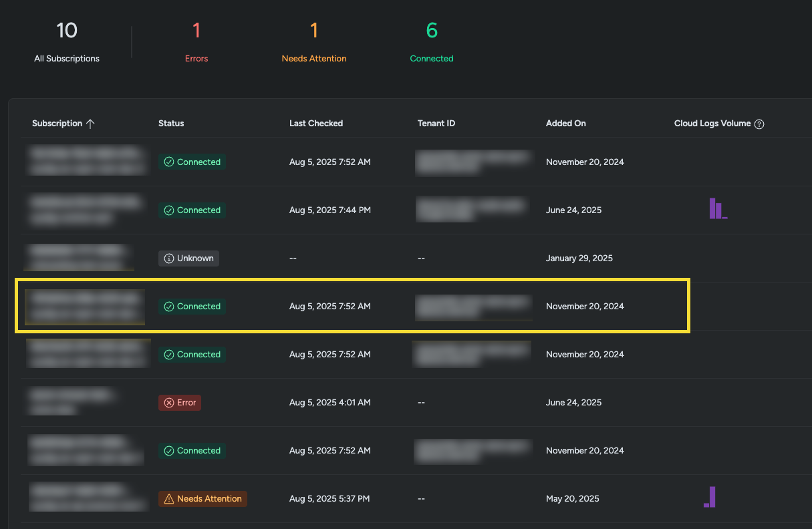
Task: Click the info icon in the Unknown badge
Action: coord(168,258)
